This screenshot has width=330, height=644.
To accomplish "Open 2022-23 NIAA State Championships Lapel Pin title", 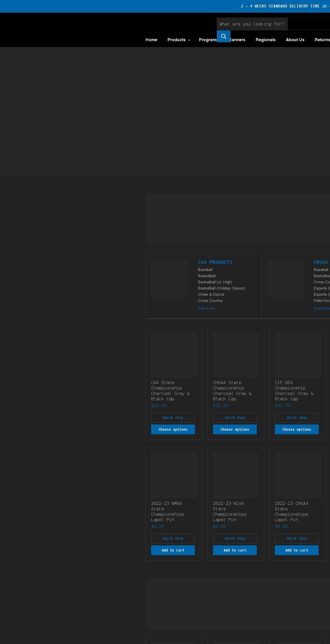I will [x=230, y=512].
